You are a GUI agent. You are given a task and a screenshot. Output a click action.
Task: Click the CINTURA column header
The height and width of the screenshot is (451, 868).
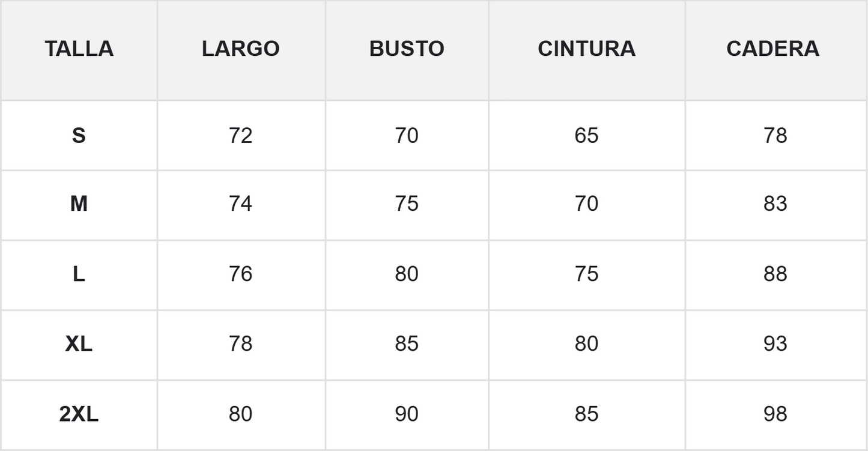pyautogui.click(x=586, y=49)
